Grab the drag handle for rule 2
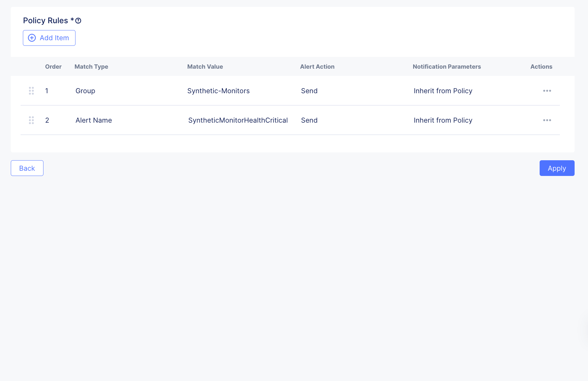Image resolution: width=588 pixels, height=381 pixels. point(31,120)
